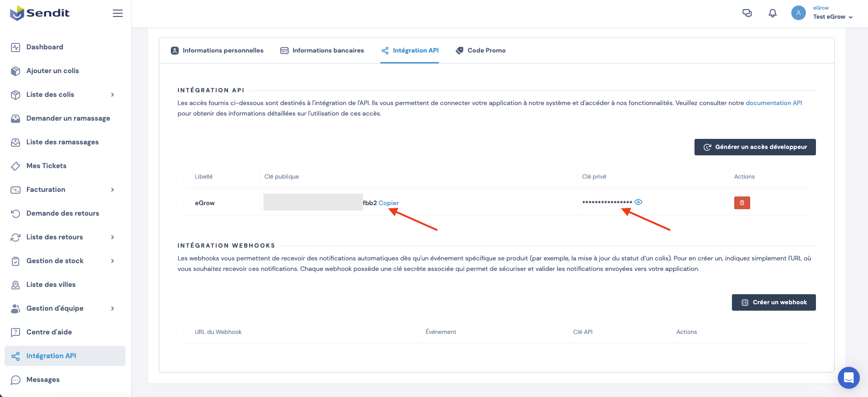The image size is (868, 397).
Task: Open Liste des villes page
Action: [51, 285]
